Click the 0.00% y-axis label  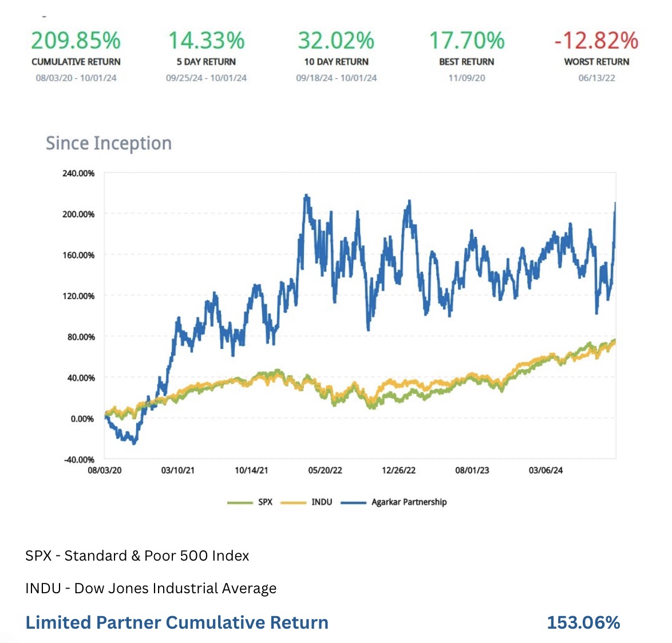[x=82, y=419]
